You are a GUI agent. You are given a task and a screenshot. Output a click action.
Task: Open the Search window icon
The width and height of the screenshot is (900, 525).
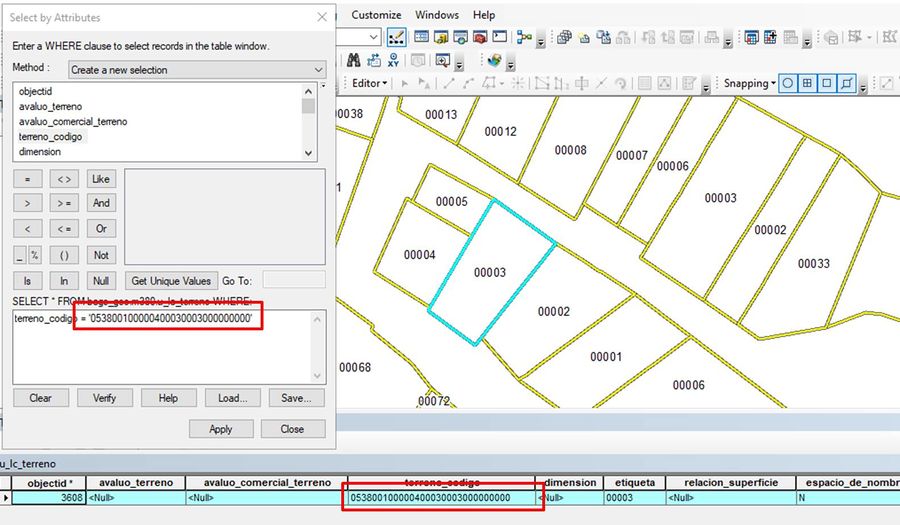coord(460,37)
